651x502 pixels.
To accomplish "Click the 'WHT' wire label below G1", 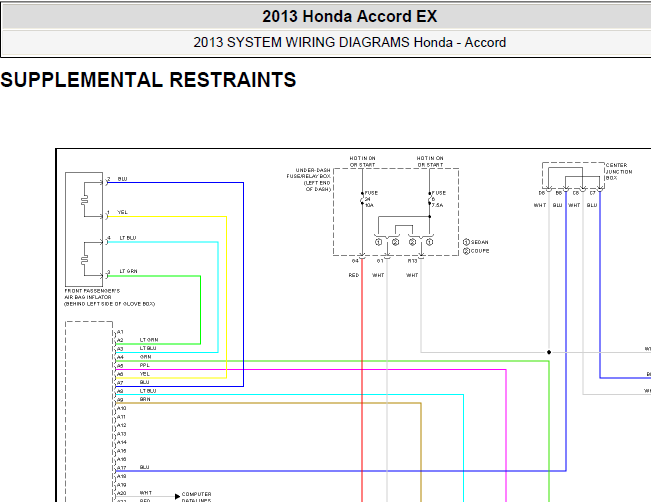I will point(378,275).
